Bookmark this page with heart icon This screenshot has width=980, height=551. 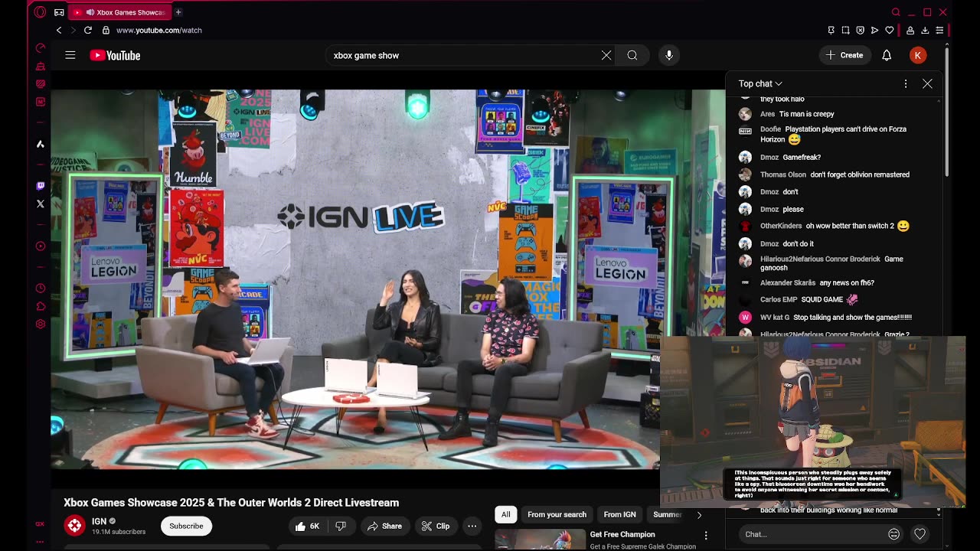tap(889, 30)
